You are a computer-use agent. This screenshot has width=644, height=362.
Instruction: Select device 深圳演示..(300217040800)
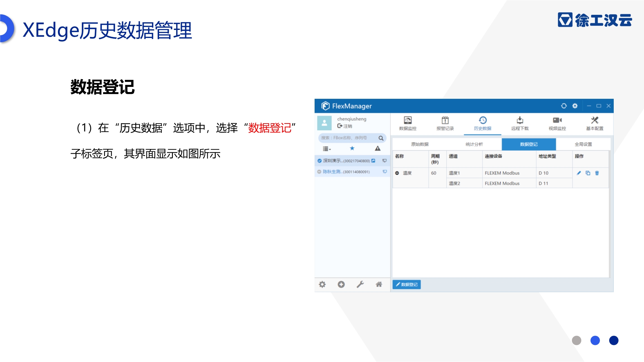[x=352, y=161]
